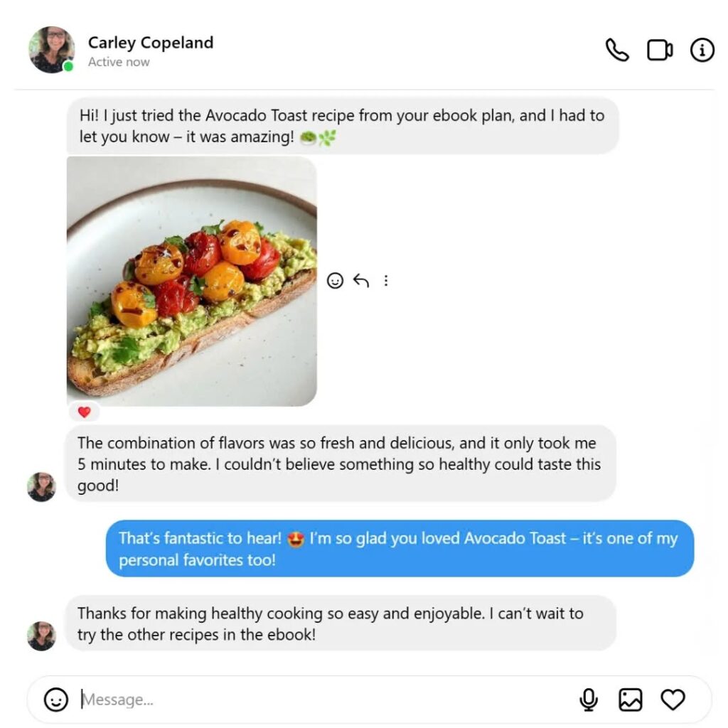The height and width of the screenshot is (728, 728).
Task: Open the conversation info panel
Action: click(x=702, y=50)
